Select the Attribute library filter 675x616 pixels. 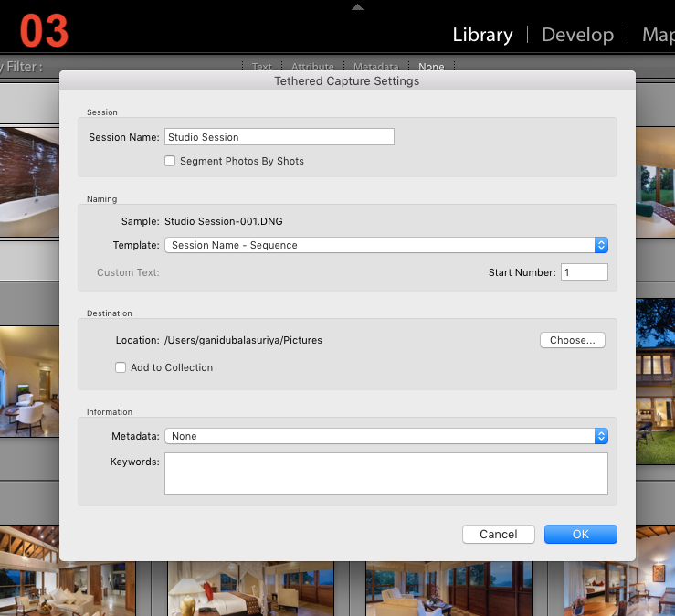coord(312,67)
